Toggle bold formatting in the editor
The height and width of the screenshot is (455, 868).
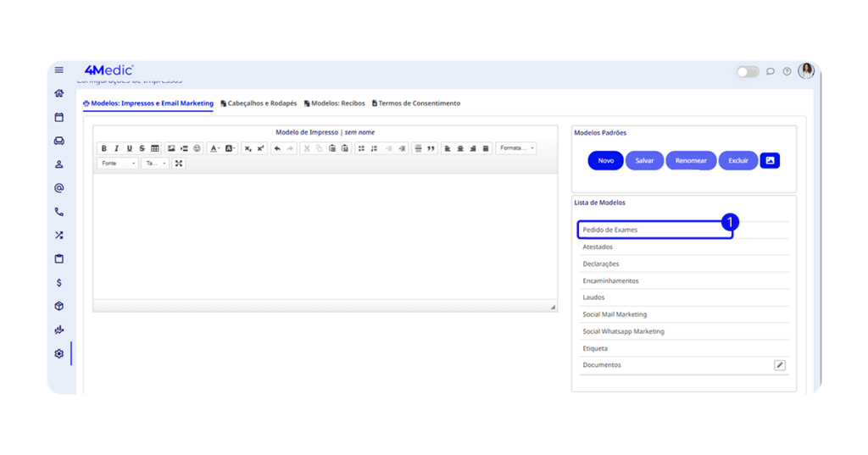click(x=104, y=148)
